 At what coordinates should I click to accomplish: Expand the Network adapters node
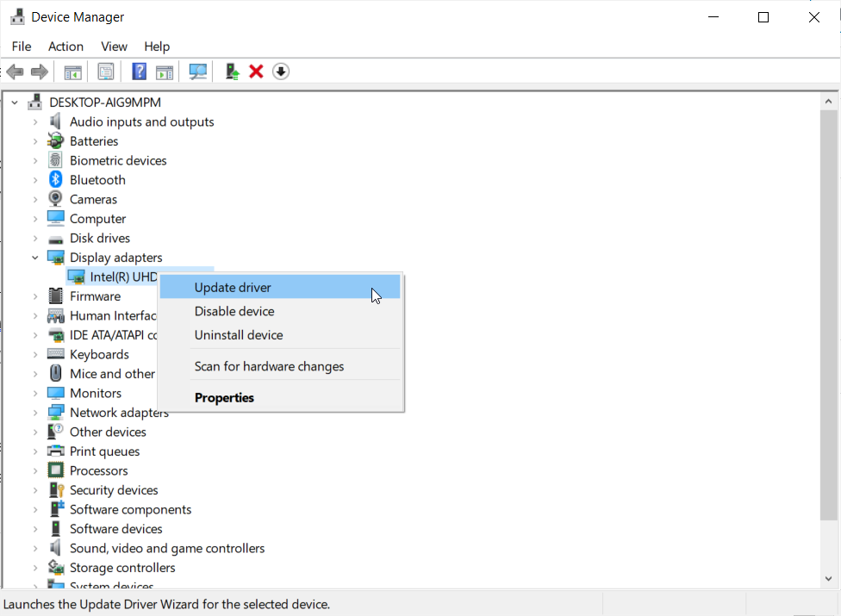(x=35, y=413)
